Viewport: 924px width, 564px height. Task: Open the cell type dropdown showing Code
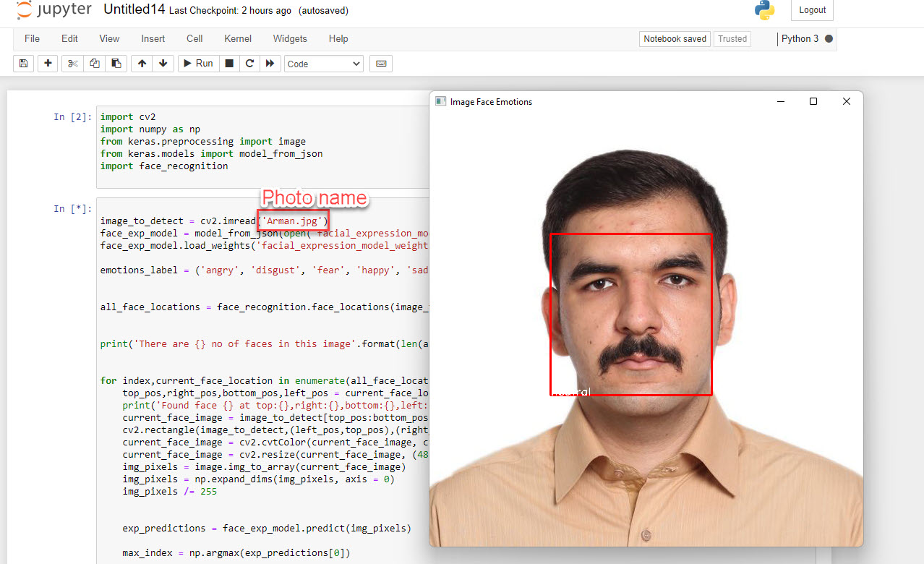click(x=323, y=64)
